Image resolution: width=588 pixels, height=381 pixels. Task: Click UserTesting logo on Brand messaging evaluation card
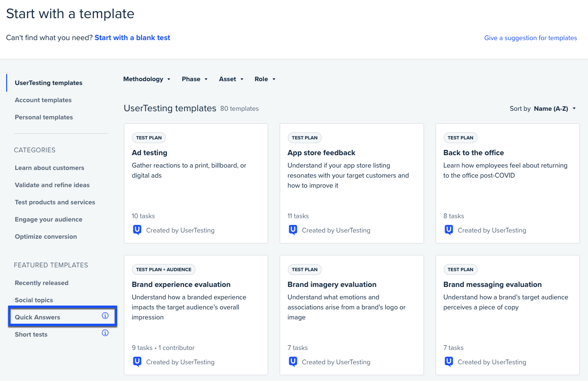click(x=449, y=362)
